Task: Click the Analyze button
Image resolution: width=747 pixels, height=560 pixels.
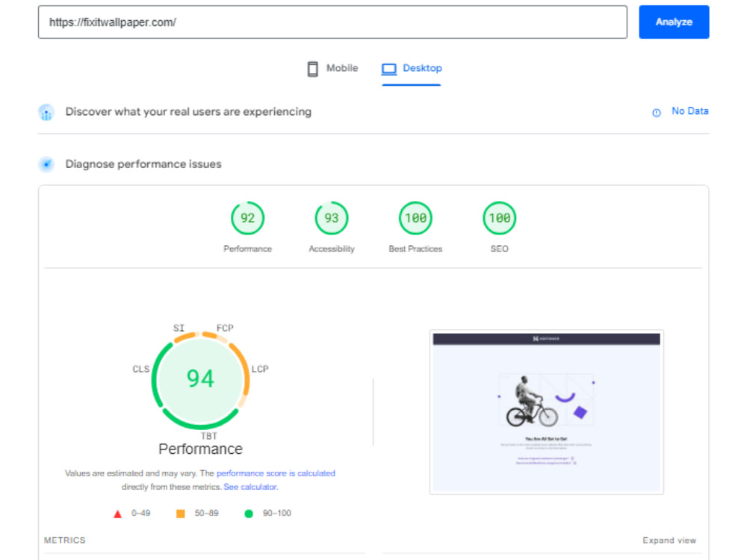Action: click(x=674, y=22)
